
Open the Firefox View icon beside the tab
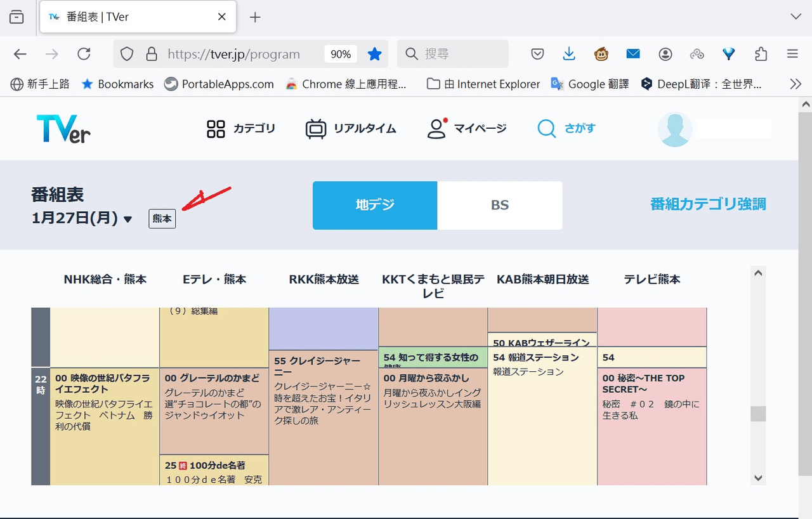(17, 17)
